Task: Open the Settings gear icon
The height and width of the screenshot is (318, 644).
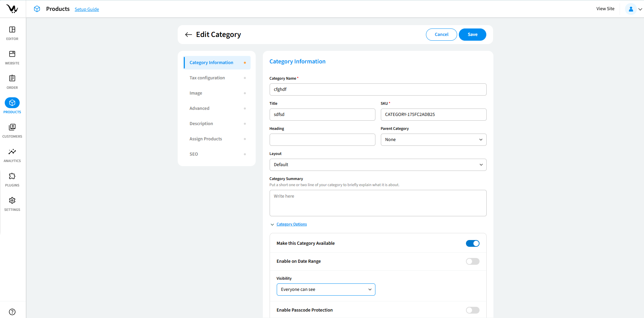Action: tap(12, 201)
